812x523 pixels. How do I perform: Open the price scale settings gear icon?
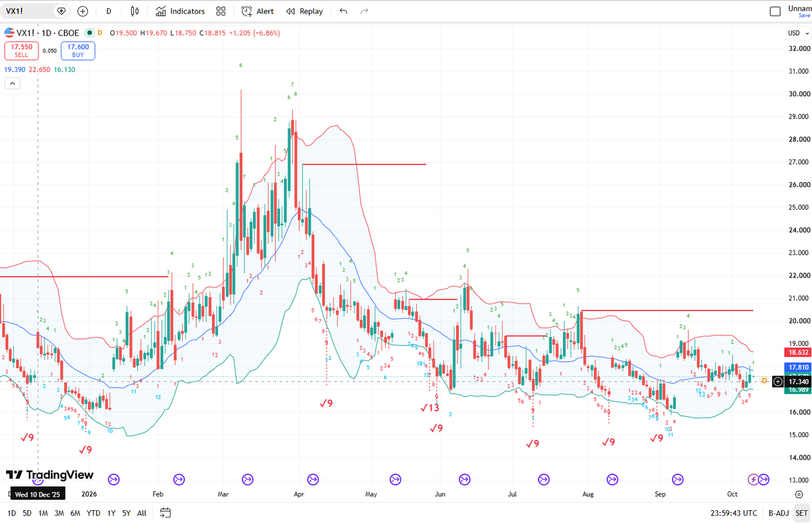799,495
